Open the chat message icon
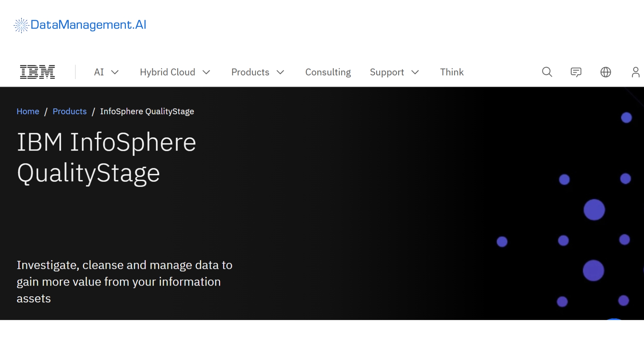 576,72
